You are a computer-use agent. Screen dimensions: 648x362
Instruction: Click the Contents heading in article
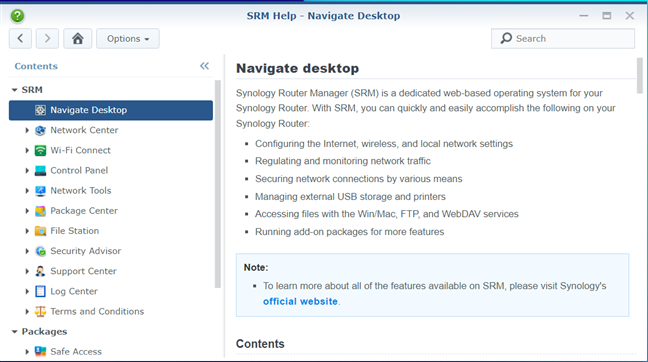[x=260, y=344]
